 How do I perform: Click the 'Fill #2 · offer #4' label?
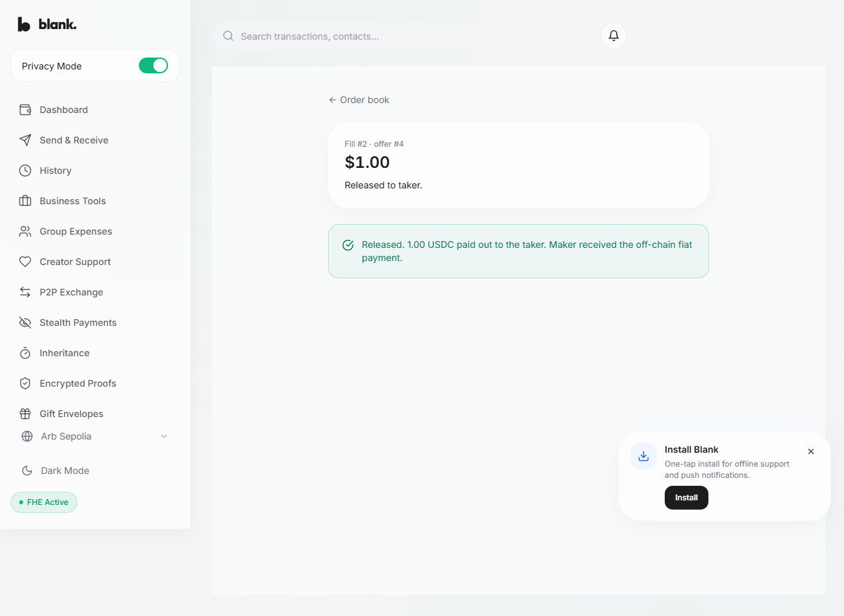point(374,143)
